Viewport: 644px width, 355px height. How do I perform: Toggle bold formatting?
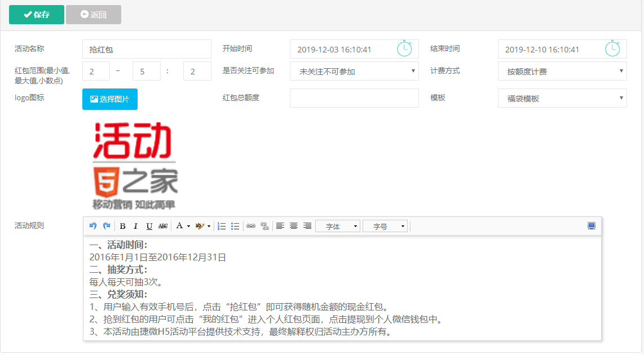[122, 226]
